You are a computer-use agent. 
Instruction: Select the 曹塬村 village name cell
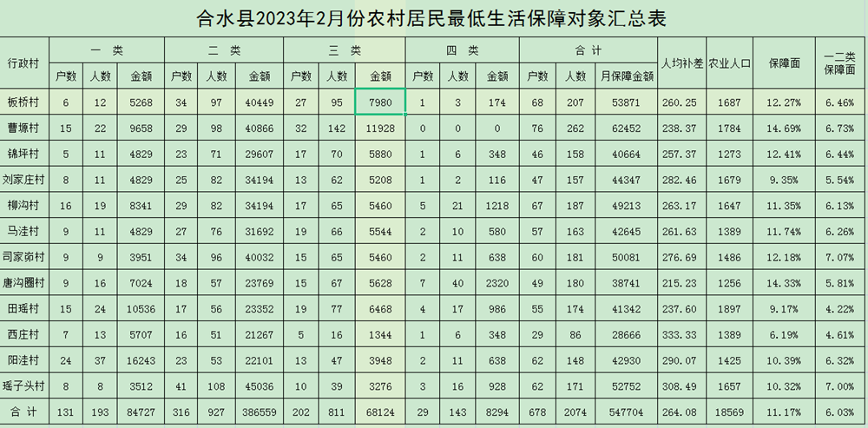[24, 128]
